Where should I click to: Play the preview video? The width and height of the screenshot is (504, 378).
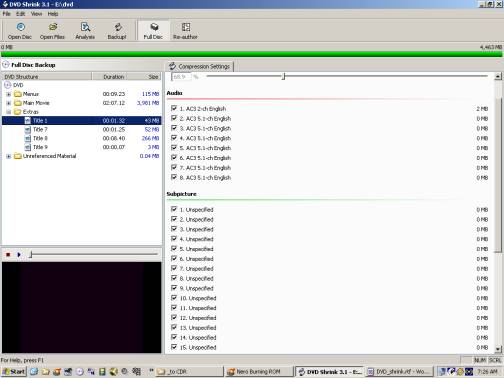19,255
